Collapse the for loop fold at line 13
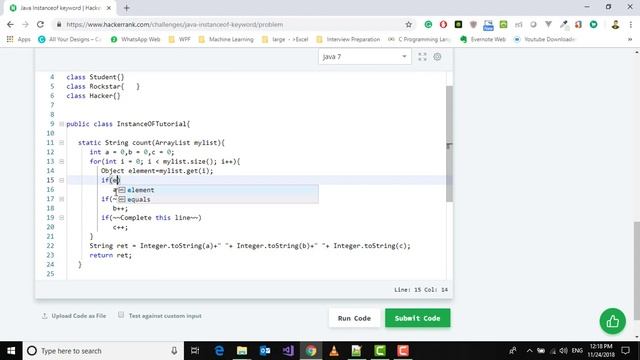 pyautogui.click(x=62, y=161)
